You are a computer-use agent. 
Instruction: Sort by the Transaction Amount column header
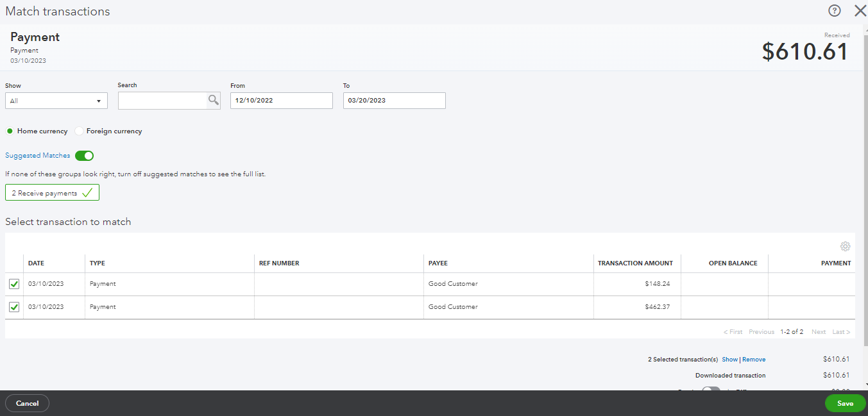tap(635, 263)
